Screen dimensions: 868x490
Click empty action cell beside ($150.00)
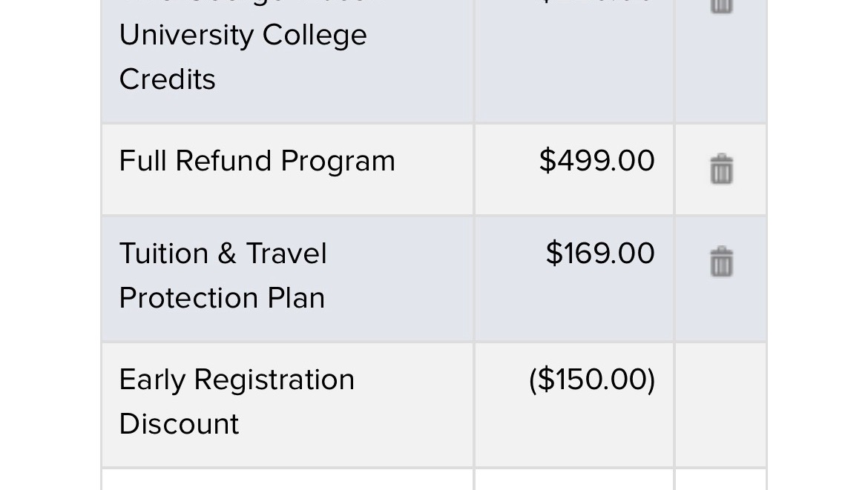coord(720,404)
